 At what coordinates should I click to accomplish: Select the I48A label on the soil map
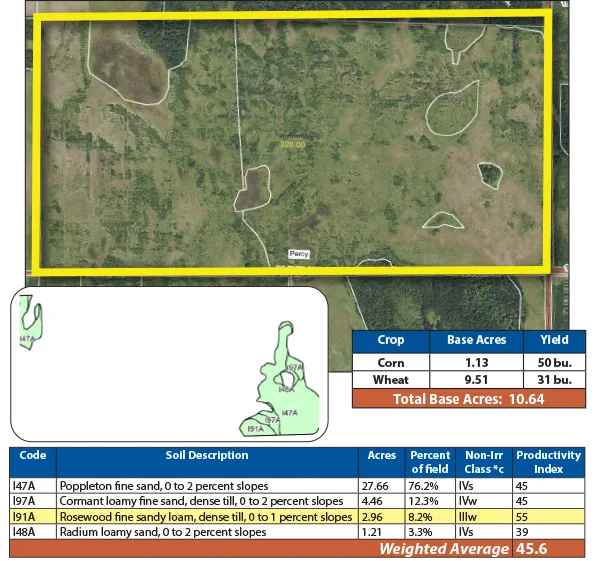tap(286, 389)
